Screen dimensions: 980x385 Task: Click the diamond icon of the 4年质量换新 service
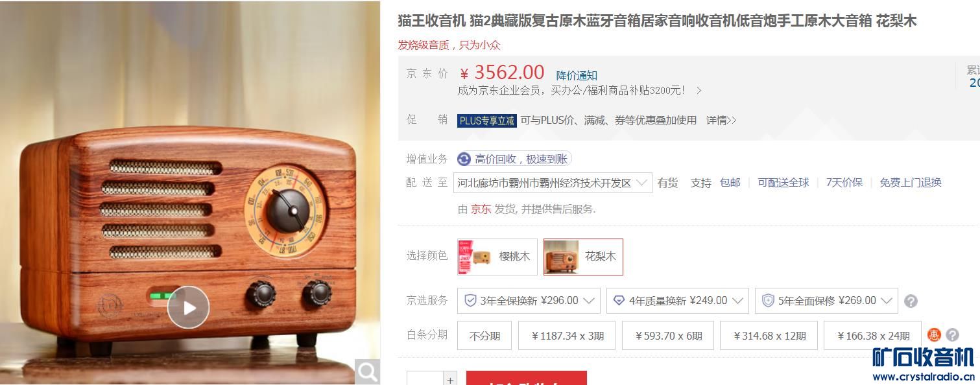point(619,301)
